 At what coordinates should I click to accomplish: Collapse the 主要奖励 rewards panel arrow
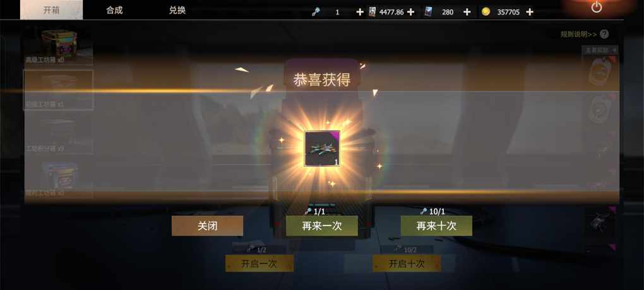(x=614, y=50)
